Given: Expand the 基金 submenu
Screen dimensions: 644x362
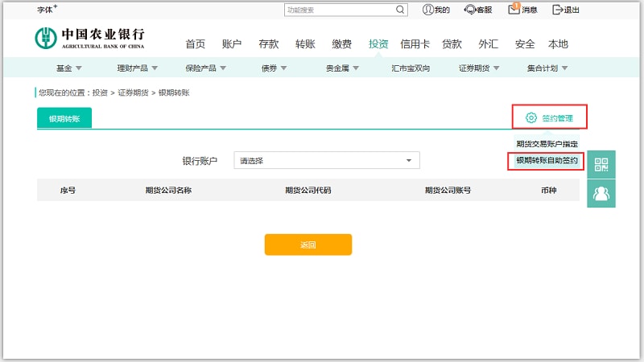Looking at the screenshot, I should point(74,68).
